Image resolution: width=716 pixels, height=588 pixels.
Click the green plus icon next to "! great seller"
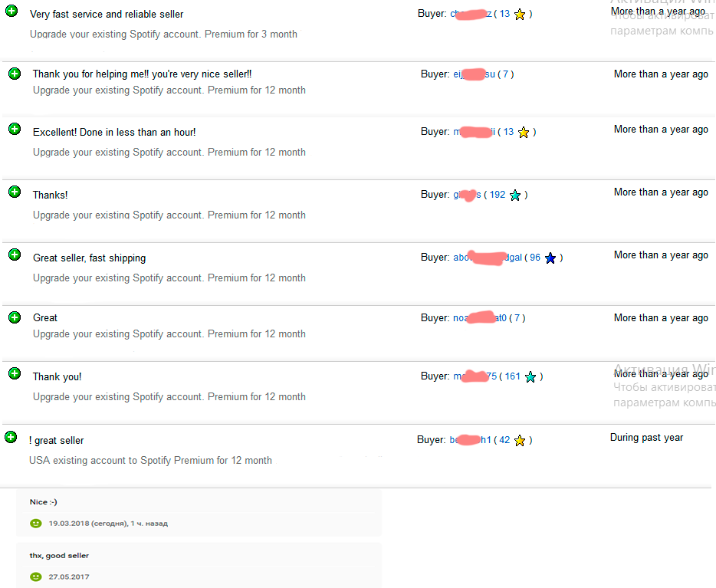click(11, 437)
